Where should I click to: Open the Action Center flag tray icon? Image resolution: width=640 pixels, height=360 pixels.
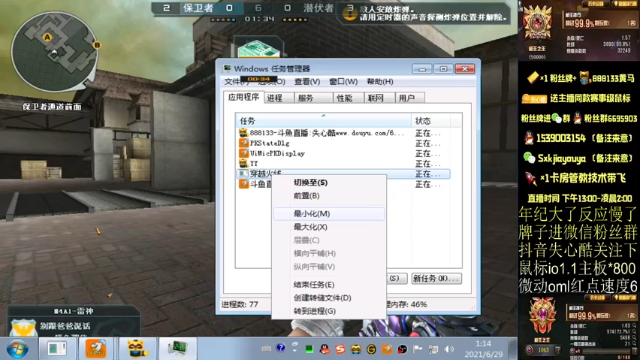point(418,349)
